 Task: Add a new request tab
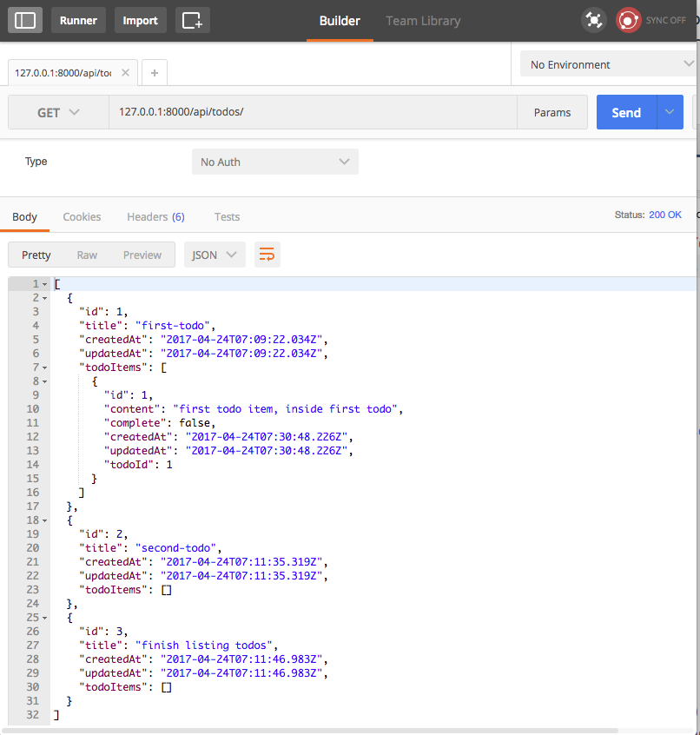click(x=154, y=73)
